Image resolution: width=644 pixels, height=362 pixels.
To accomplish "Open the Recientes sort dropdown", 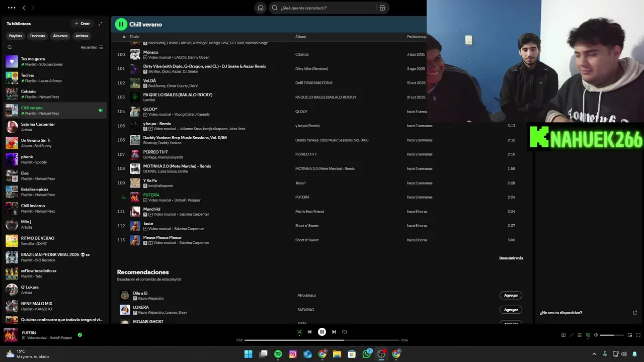I will click(x=92, y=47).
